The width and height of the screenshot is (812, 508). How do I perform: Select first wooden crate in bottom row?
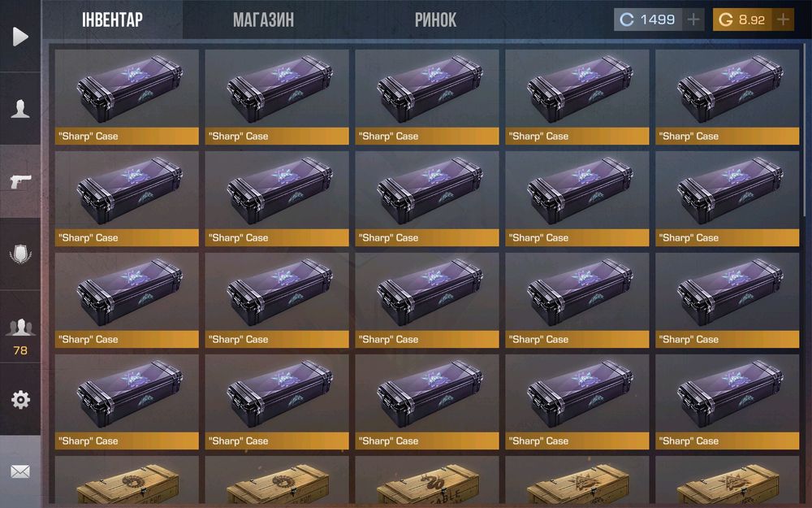tap(127, 480)
